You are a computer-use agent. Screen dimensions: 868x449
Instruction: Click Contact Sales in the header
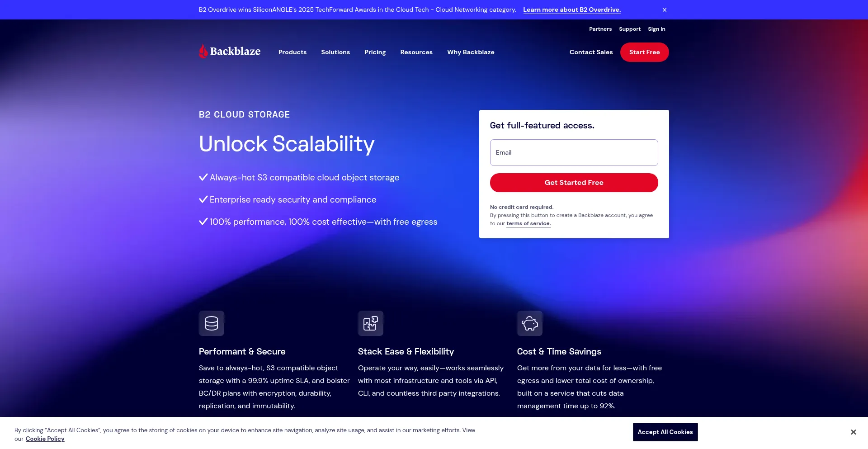[x=591, y=52]
